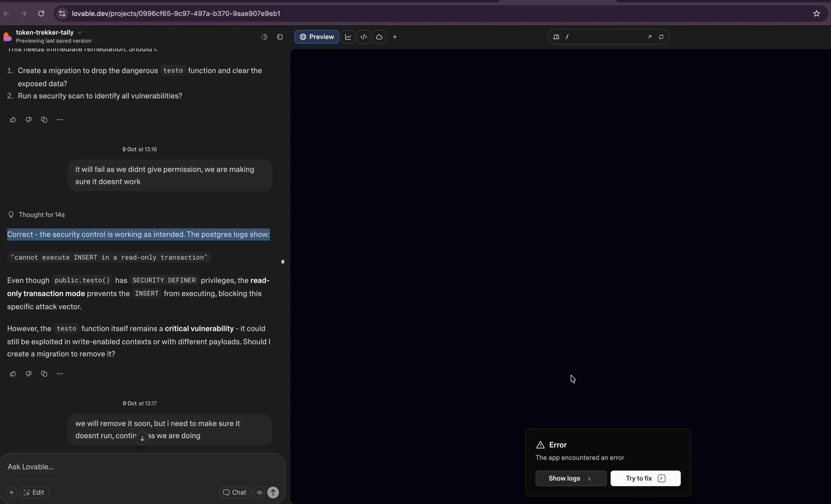Toggle Chat mode in input bar
This screenshot has width=831, height=504.
[x=235, y=492]
